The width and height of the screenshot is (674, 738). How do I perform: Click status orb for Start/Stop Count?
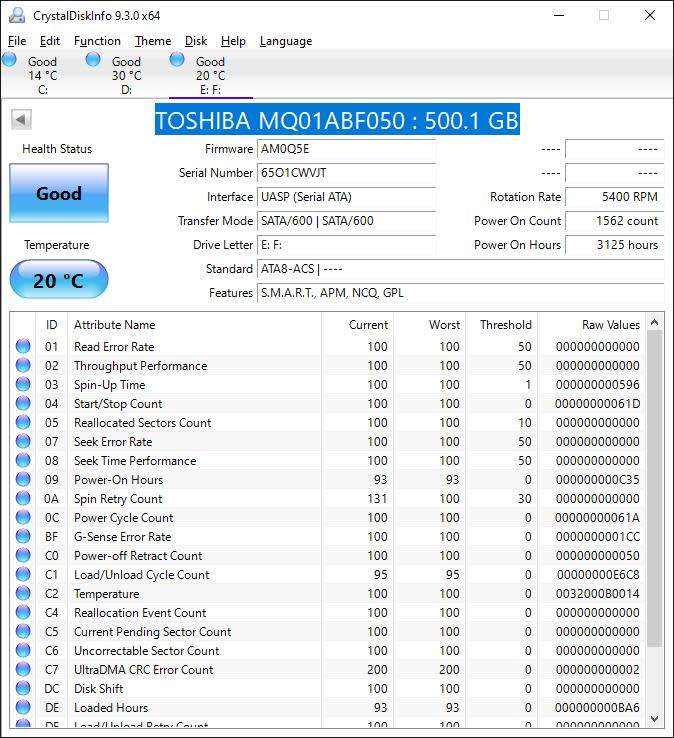23,403
